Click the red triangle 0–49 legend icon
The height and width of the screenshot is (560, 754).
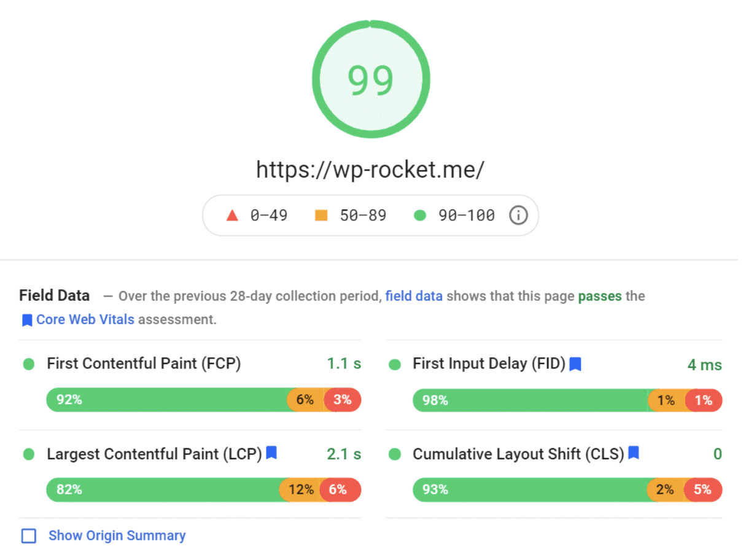(232, 216)
